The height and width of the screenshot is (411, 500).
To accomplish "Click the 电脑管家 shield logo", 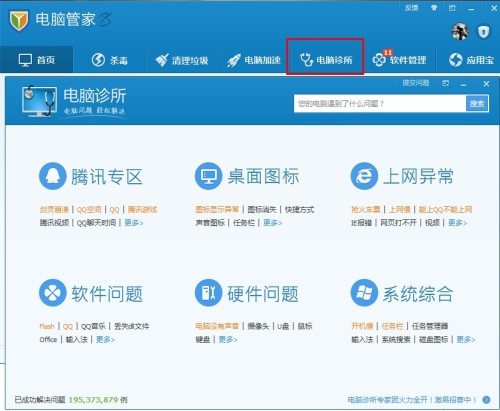I will tap(19, 20).
